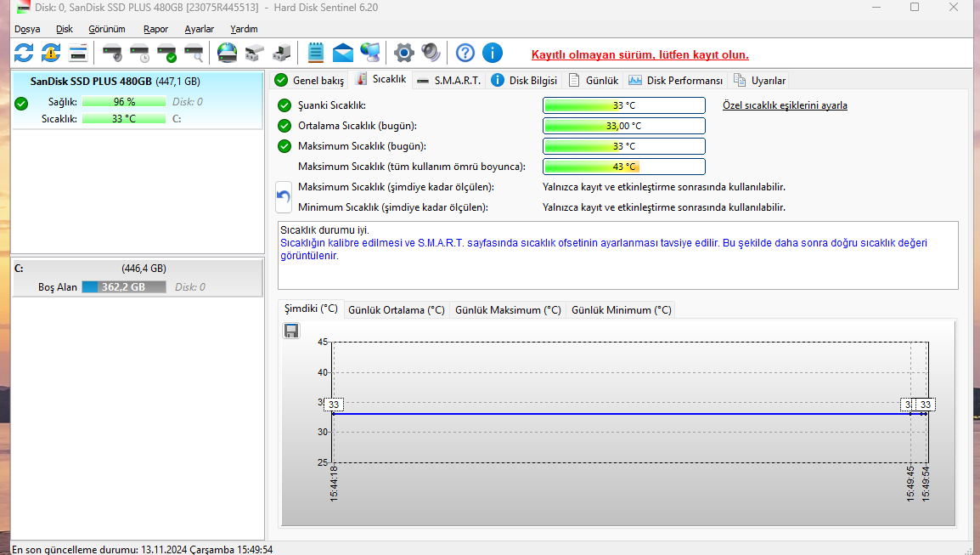Click the speaker sound icon in toolbar
Viewport: 980px width, 555px height.
431,53
